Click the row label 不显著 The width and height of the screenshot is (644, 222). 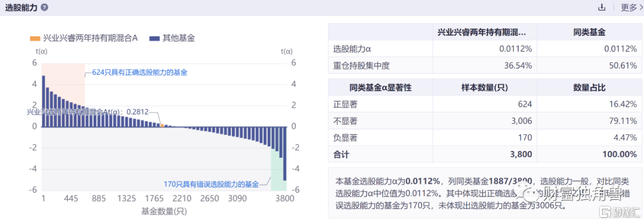click(x=345, y=121)
